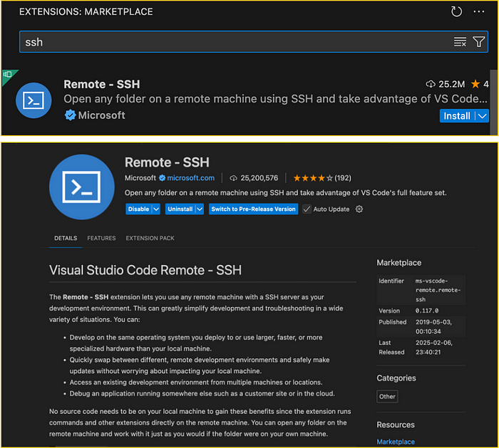Switch to the Extension Pack tab
The width and height of the screenshot is (499, 448).
[x=150, y=238]
